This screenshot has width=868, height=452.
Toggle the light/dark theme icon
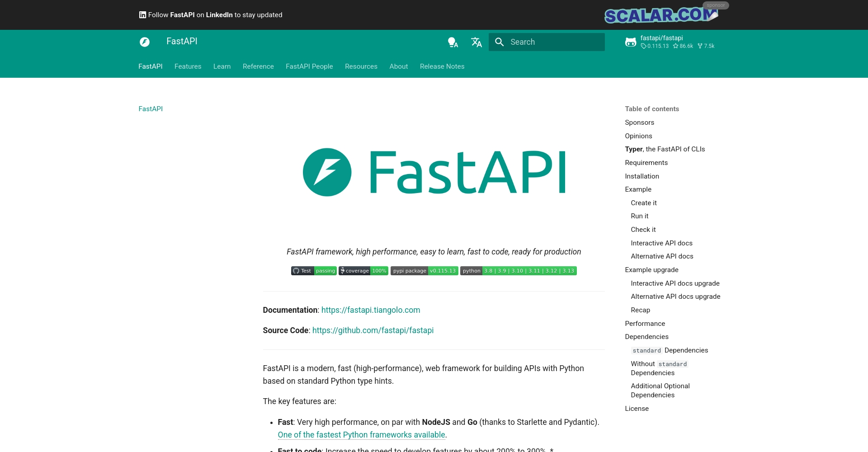pos(453,42)
